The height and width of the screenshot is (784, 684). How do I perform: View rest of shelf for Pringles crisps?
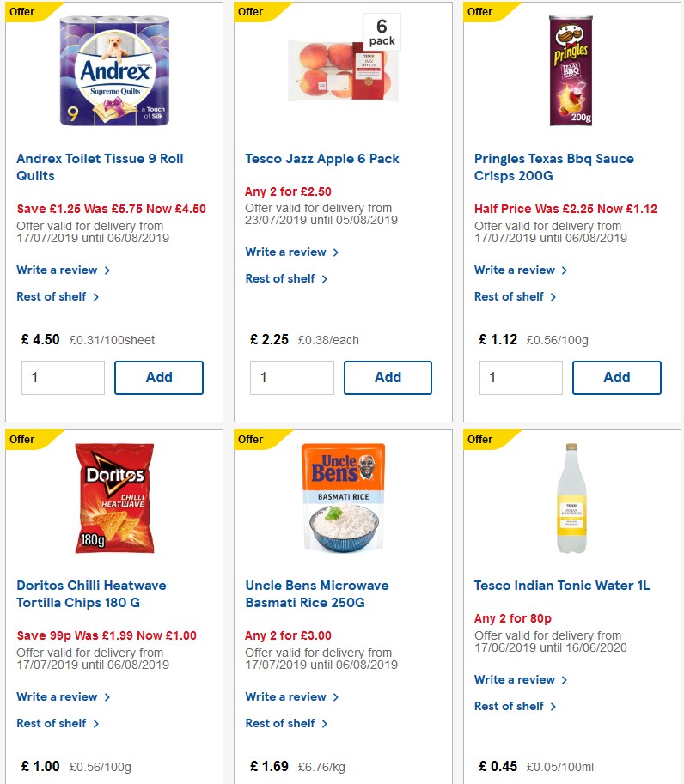[509, 296]
